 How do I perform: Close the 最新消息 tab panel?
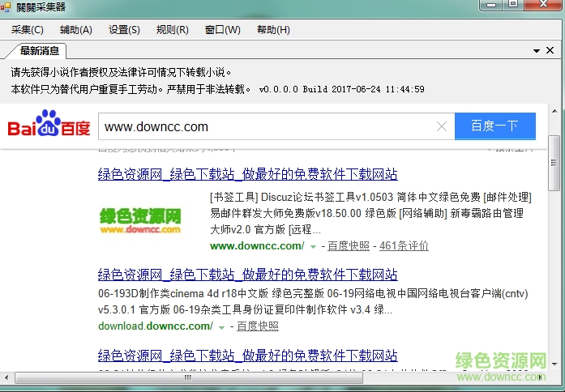click(x=550, y=50)
